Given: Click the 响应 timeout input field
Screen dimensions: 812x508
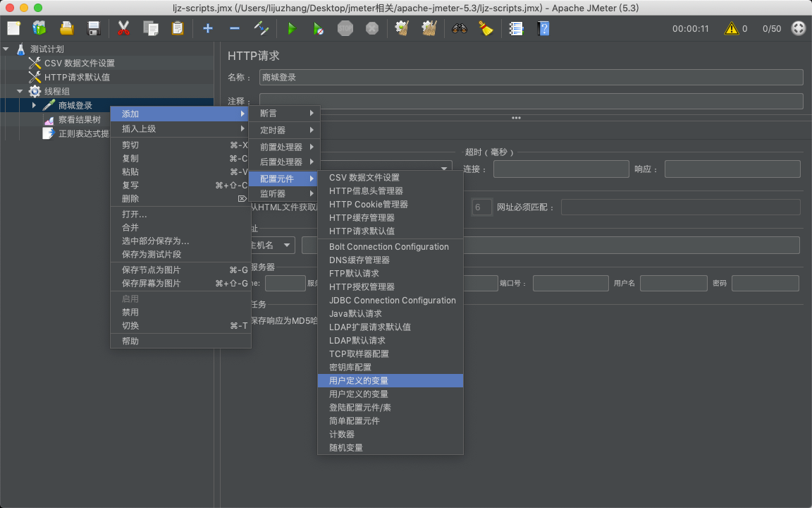Looking at the screenshot, I should click(732, 169).
